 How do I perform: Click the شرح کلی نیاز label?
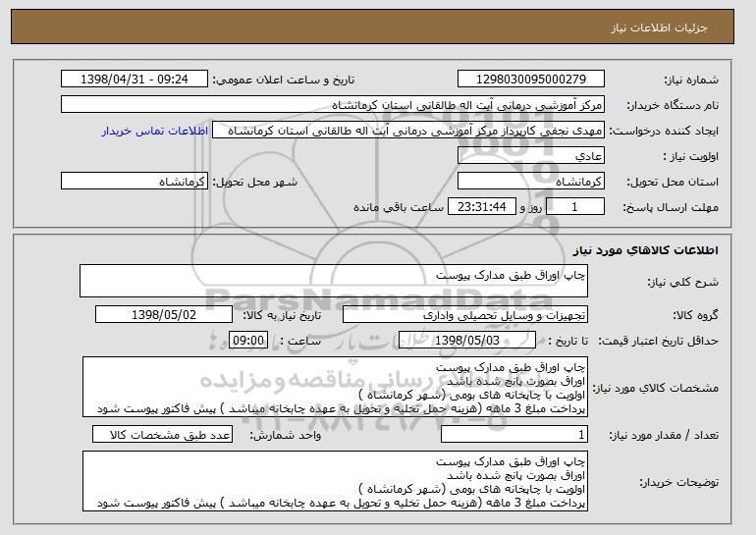682,282
